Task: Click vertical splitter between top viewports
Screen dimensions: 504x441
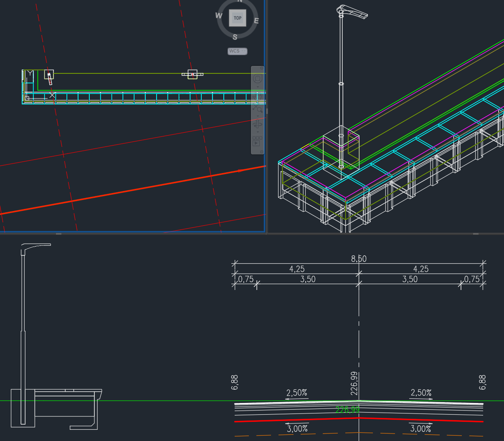Action: point(267,111)
